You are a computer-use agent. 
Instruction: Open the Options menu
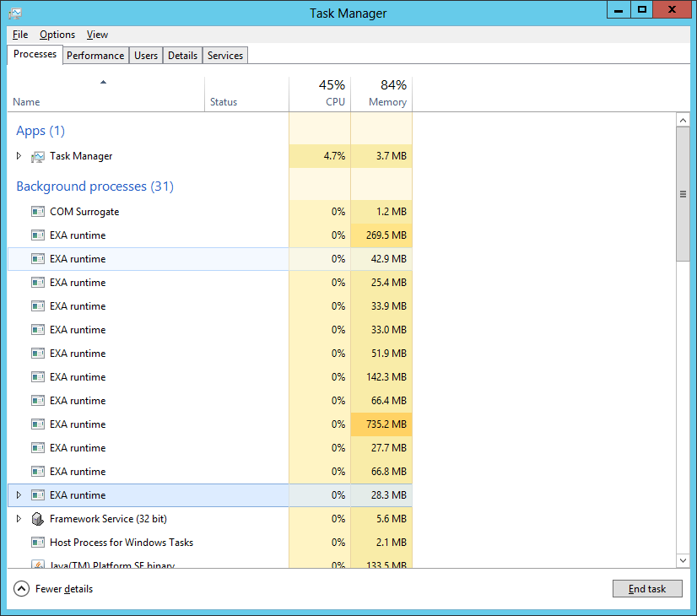(x=57, y=35)
